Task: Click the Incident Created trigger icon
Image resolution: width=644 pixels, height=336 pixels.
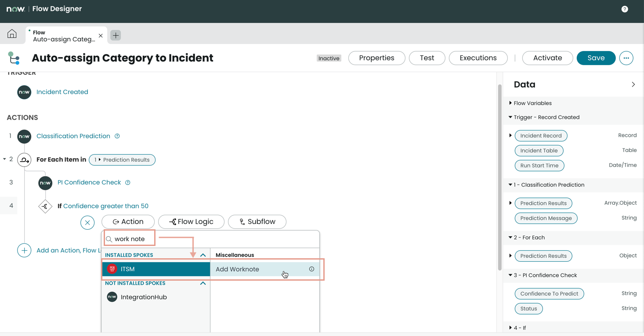Action: tap(24, 92)
